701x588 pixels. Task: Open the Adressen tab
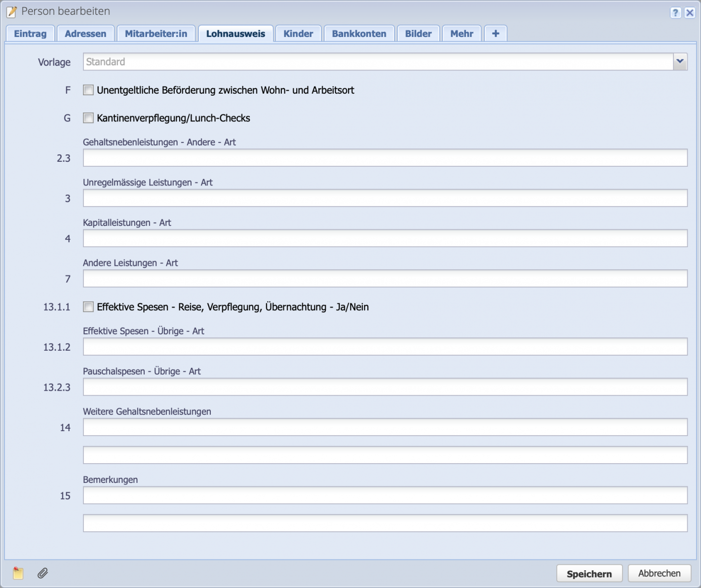coord(85,33)
